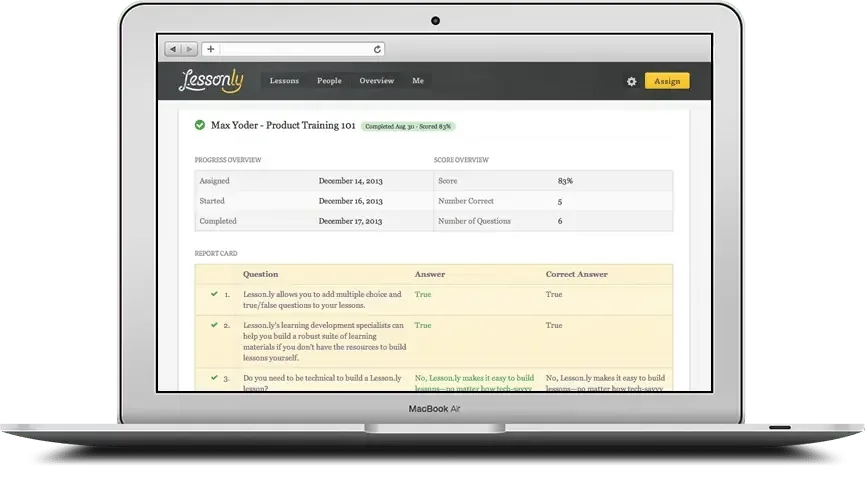This screenshot has height=478, width=865.
Task: Click the Started row label
Action: point(212,201)
